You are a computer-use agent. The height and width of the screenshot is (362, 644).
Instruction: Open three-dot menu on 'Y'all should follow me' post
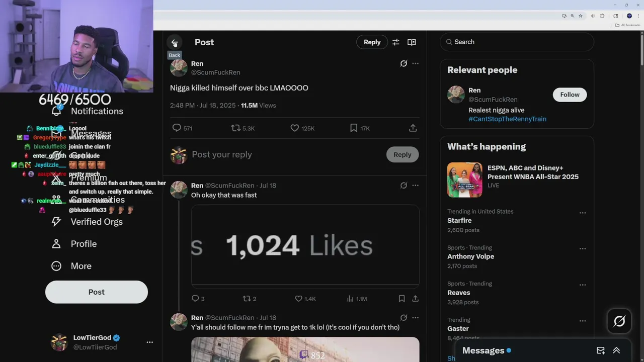coord(415,318)
